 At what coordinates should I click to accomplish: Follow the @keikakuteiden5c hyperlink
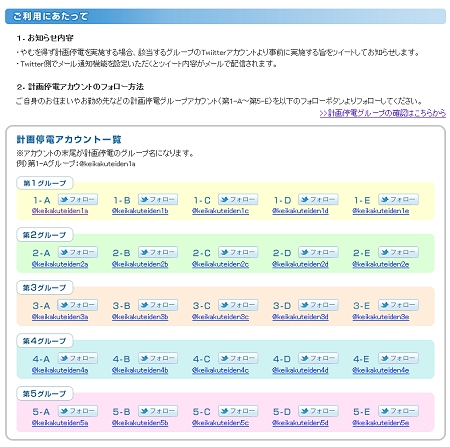(220, 423)
